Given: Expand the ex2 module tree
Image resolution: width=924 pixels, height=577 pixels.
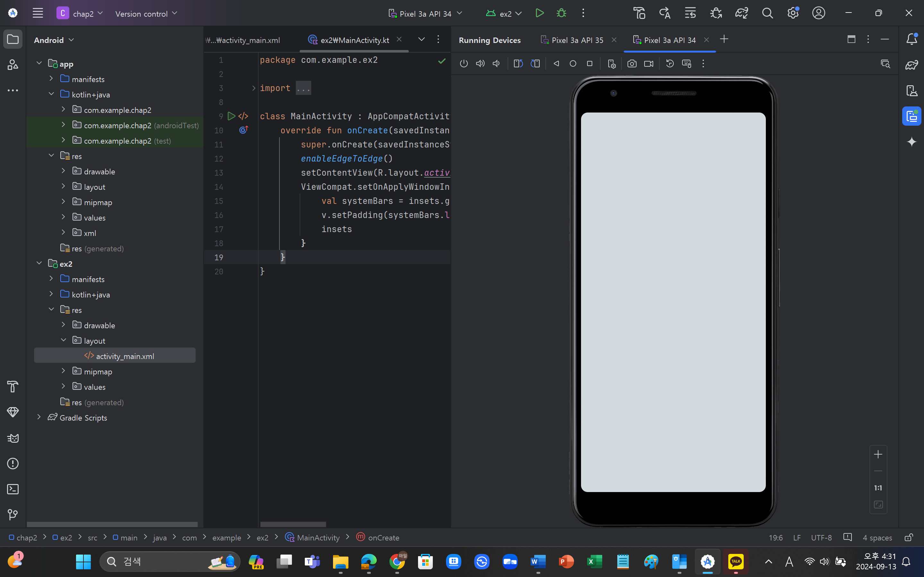Looking at the screenshot, I should pos(38,263).
